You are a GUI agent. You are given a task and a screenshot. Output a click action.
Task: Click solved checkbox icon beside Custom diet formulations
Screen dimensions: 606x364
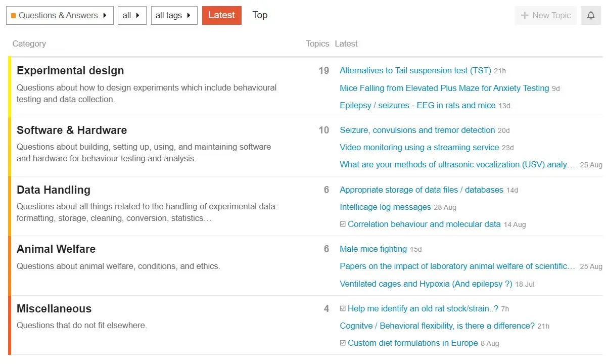(343, 343)
